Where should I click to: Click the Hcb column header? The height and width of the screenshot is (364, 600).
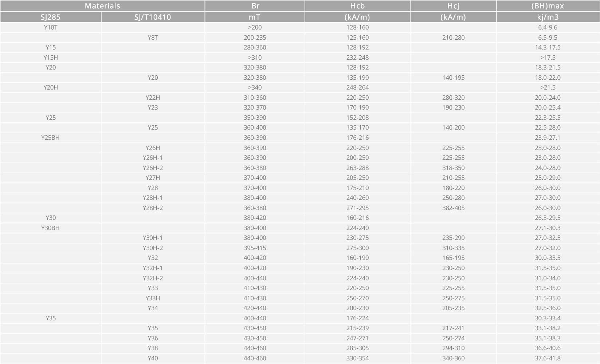click(357, 6)
